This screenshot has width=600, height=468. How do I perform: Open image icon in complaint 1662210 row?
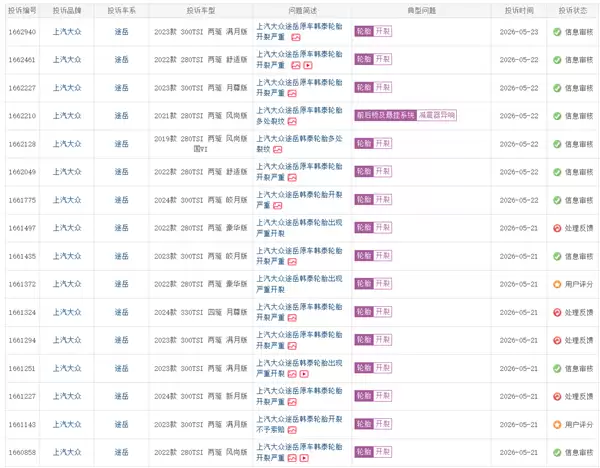[x=292, y=122]
